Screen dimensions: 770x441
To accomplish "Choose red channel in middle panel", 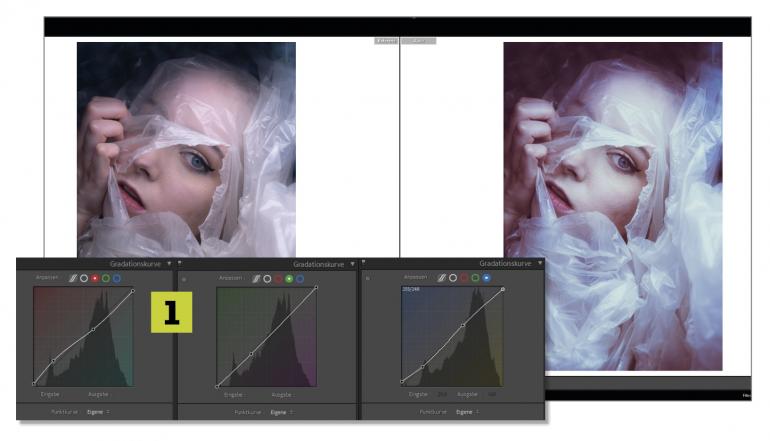I will tap(278, 279).
